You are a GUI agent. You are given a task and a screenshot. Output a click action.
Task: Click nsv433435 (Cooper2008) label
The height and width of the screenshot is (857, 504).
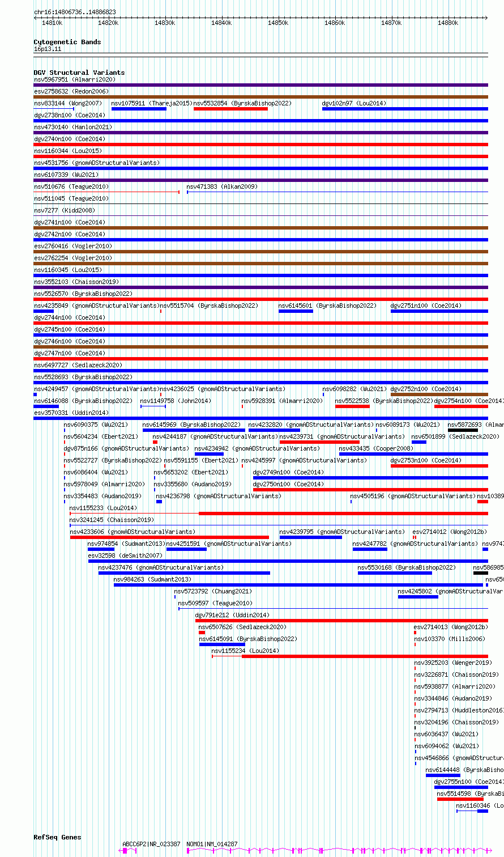[376, 449]
